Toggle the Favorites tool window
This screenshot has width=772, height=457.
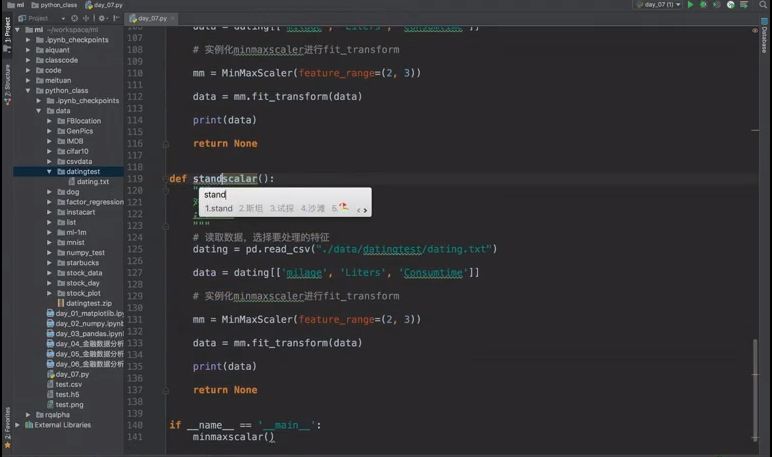(7, 427)
